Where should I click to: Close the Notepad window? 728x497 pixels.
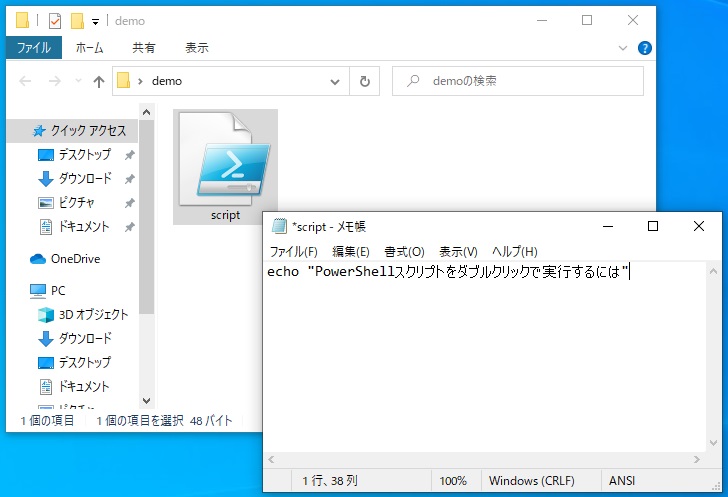pos(698,226)
